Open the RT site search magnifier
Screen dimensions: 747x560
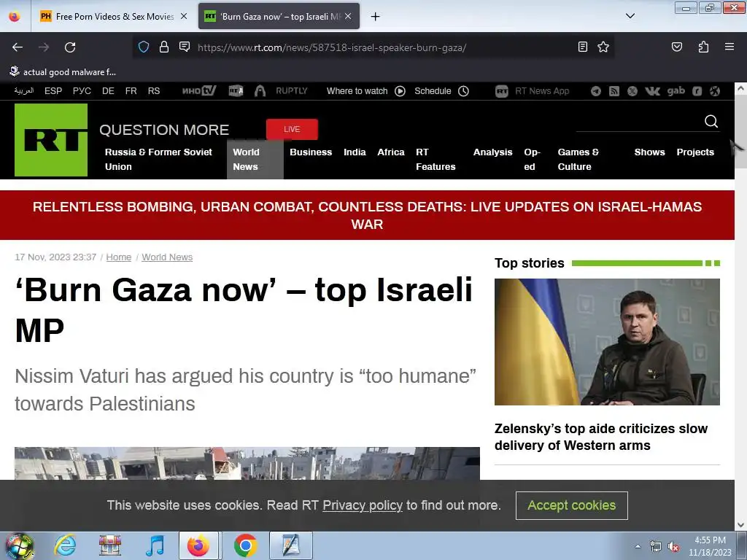[x=711, y=122]
